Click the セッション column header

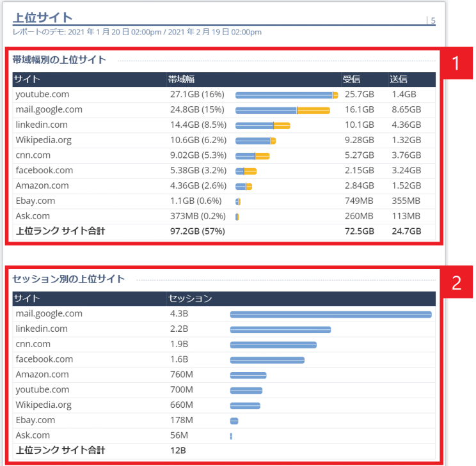(189, 299)
